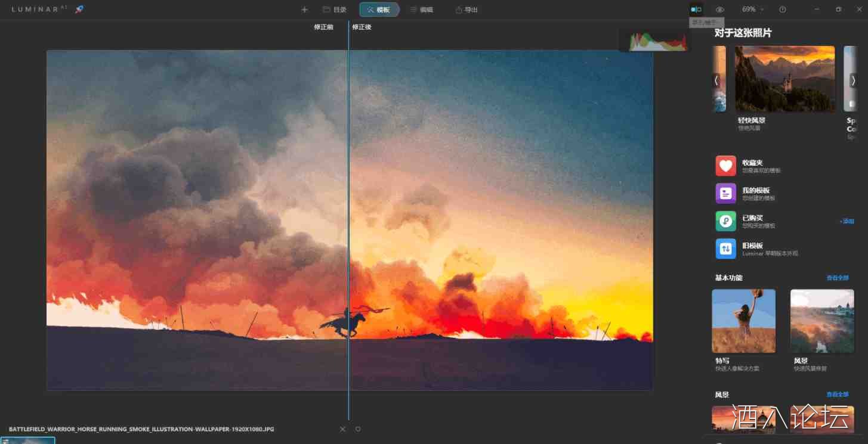Show next template with right carousel arrow
This screenshot has height=444, width=868.
pos(853,80)
